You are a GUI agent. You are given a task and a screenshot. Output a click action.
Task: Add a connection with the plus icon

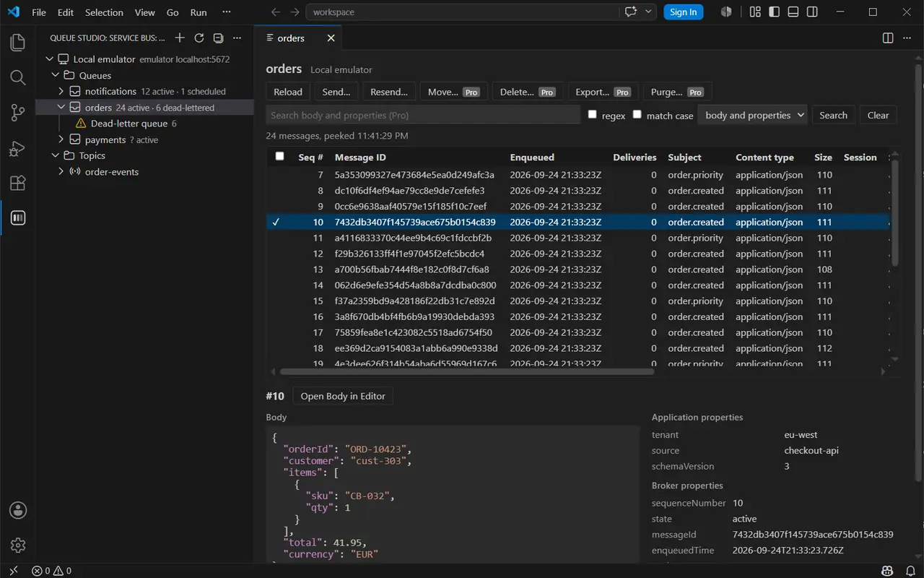pyautogui.click(x=180, y=38)
